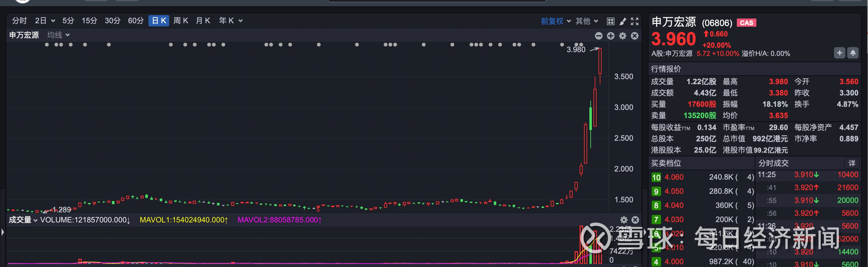Click the 成交量 value 1.22亿股

pos(701,81)
